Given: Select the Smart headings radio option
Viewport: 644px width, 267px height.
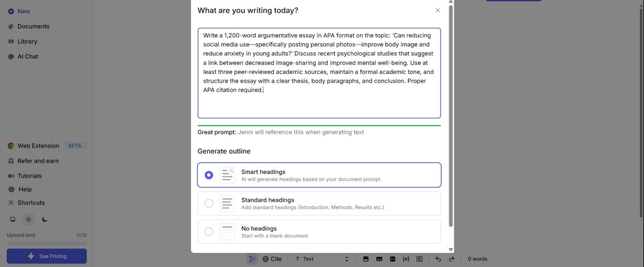Looking at the screenshot, I should (x=209, y=175).
